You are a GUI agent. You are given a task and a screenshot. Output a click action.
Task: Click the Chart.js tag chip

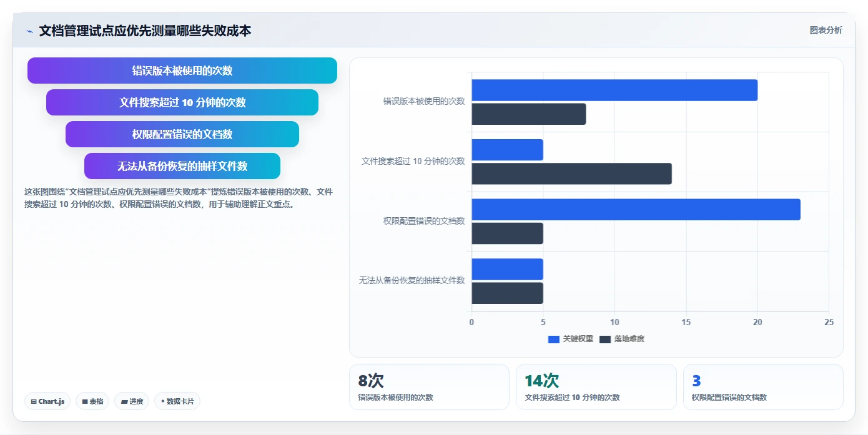point(47,401)
